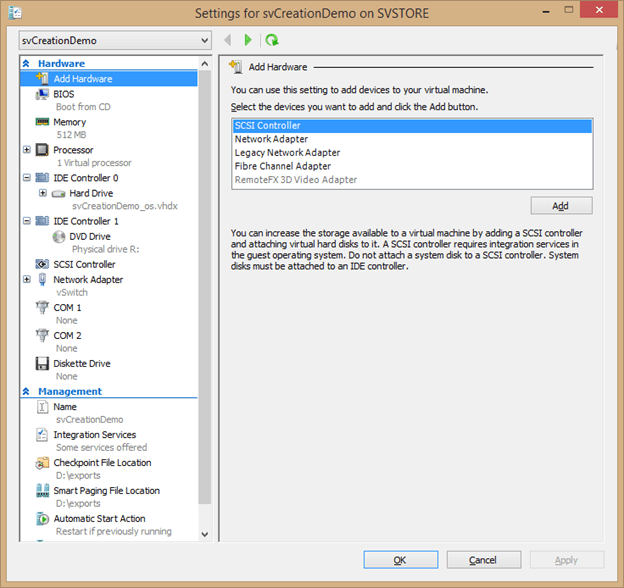
Task: Select Legacy Network Adapter in device list
Action: tap(287, 153)
